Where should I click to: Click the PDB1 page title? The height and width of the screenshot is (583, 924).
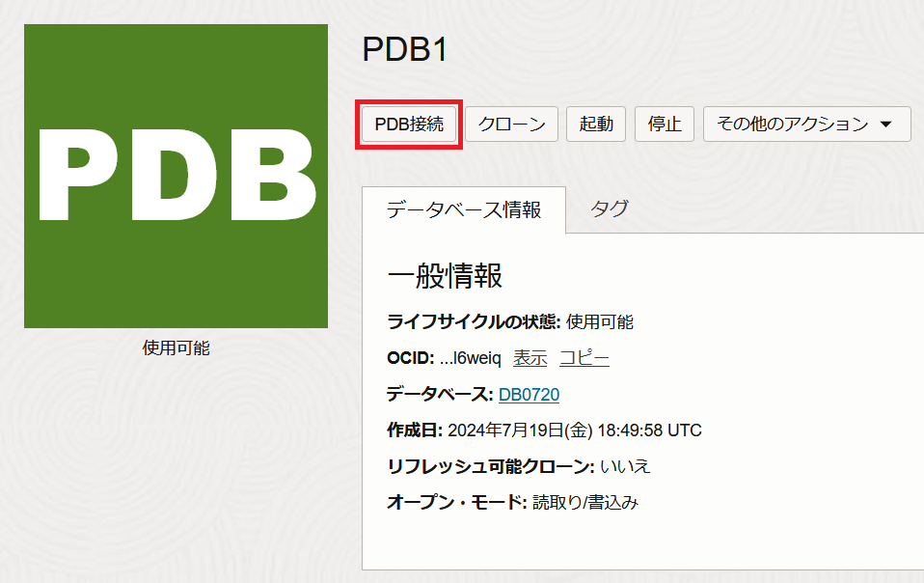tap(405, 50)
